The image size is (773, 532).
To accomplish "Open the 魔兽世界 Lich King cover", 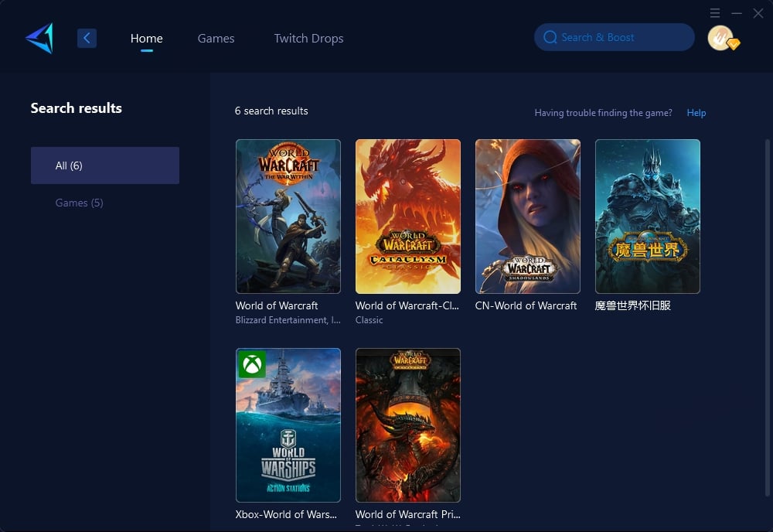I will pos(647,217).
